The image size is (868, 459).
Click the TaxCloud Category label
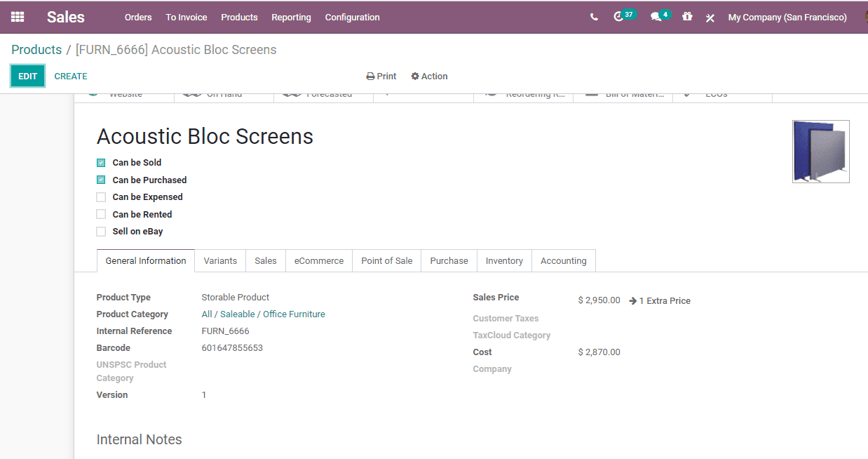(x=512, y=335)
